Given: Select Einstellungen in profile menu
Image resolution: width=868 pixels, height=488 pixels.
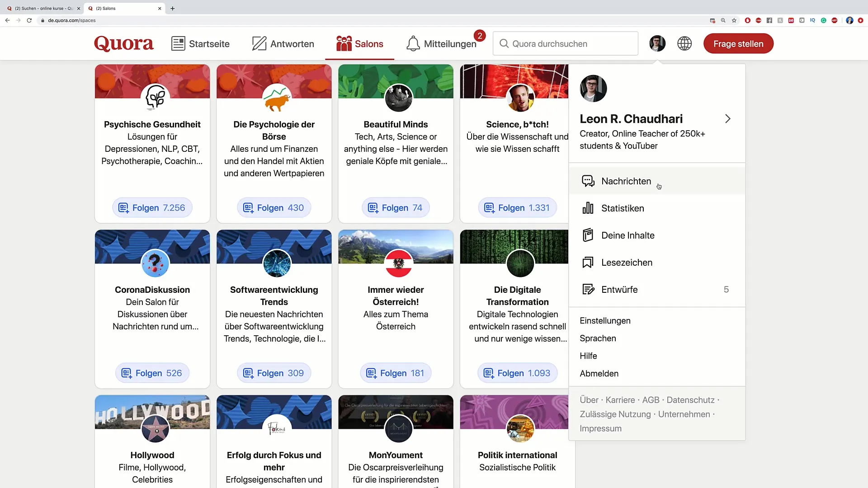Looking at the screenshot, I should click(605, 321).
